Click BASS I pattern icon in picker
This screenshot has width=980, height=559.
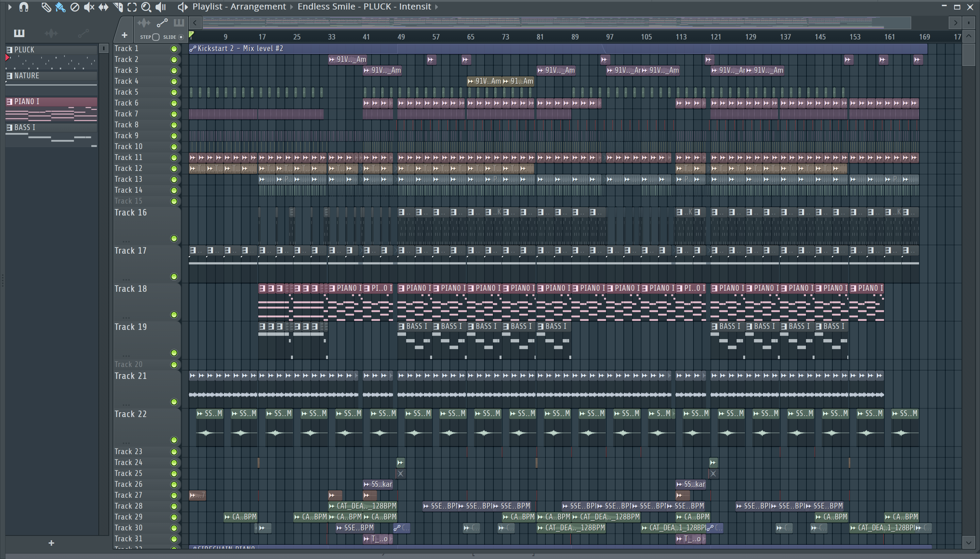click(x=9, y=127)
